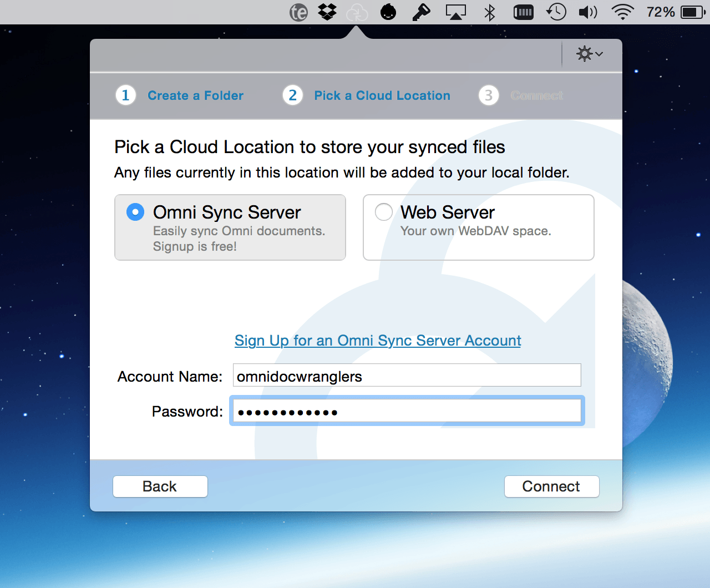Click the Connect button

coord(551,486)
